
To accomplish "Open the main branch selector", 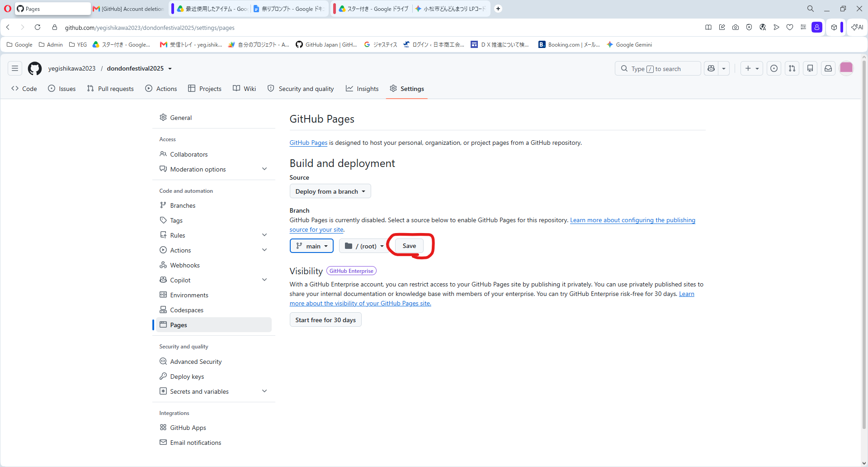I will [311, 246].
